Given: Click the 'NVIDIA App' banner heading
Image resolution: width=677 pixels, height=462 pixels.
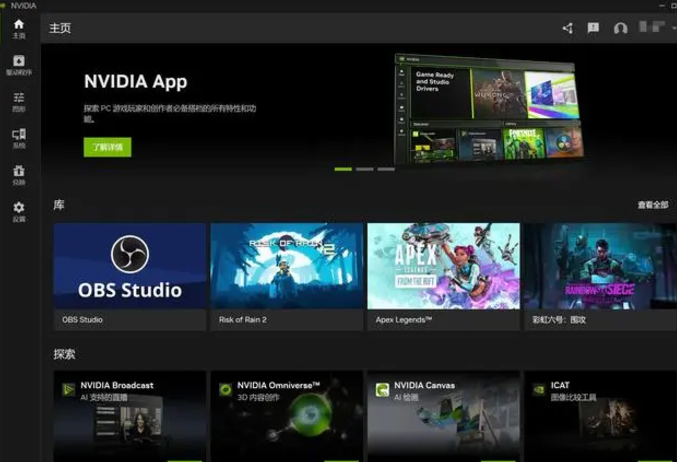Looking at the screenshot, I should [x=136, y=82].
